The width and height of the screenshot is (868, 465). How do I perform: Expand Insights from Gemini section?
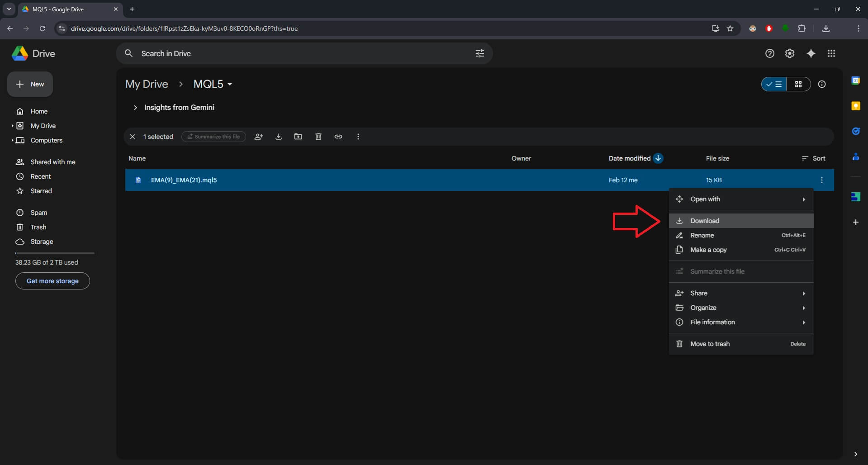[135, 108]
